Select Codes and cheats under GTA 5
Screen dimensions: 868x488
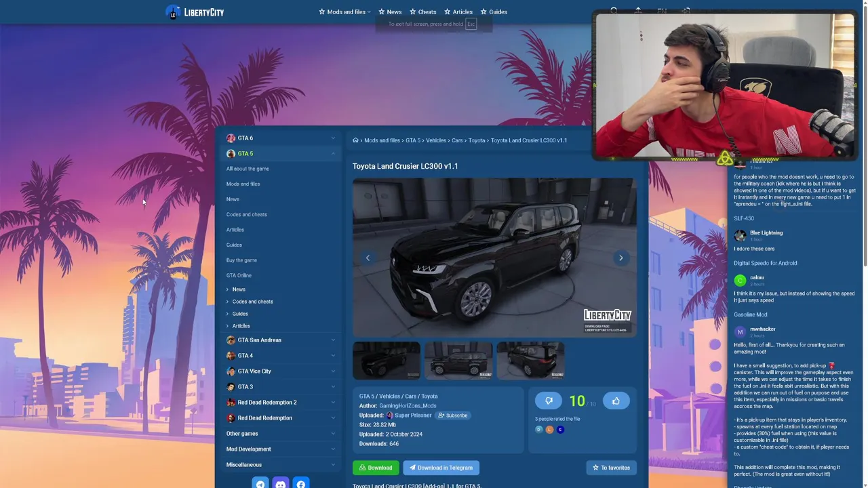point(246,214)
